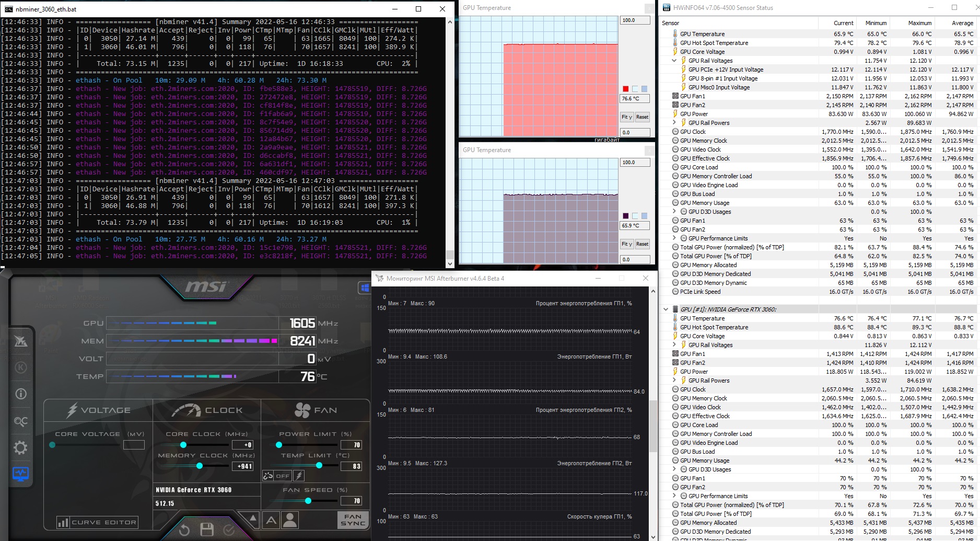The height and width of the screenshot is (541, 980).
Task: Click the reset settings circular arrow icon
Action: coord(184,530)
